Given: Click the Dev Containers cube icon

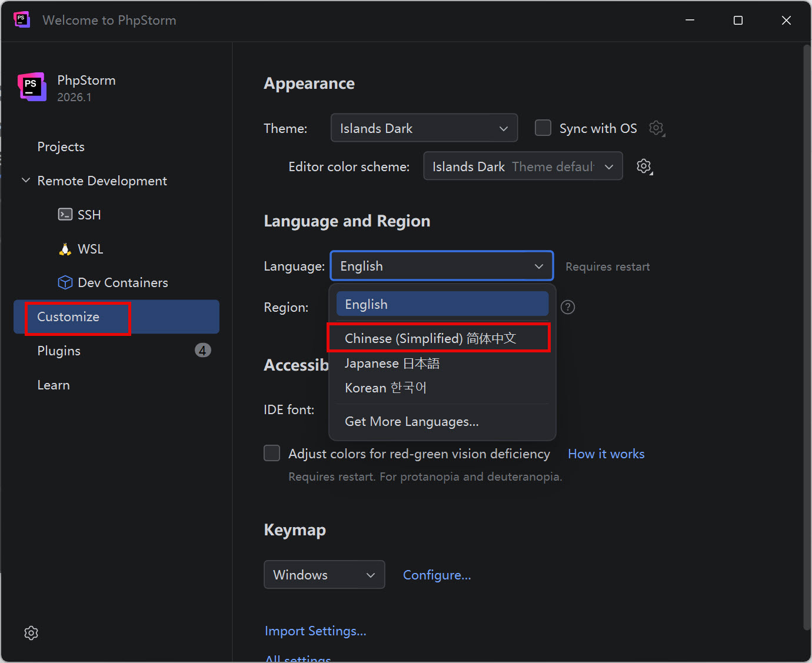Looking at the screenshot, I should [65, 283].
